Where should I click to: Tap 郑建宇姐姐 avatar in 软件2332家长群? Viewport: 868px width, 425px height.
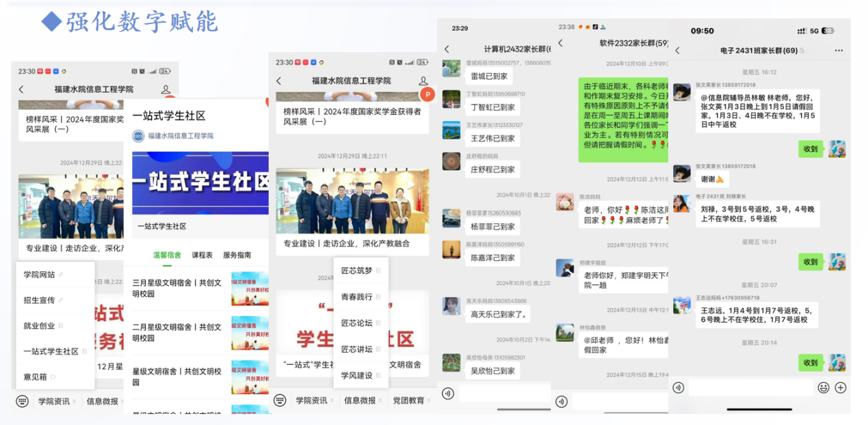coord(564,268)
